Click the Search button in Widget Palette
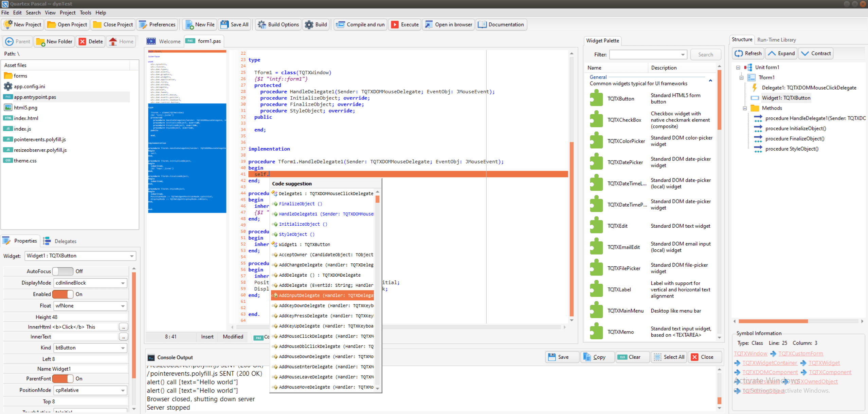The height and width of the screenshot is (414, 868). (x=705, y=55)
